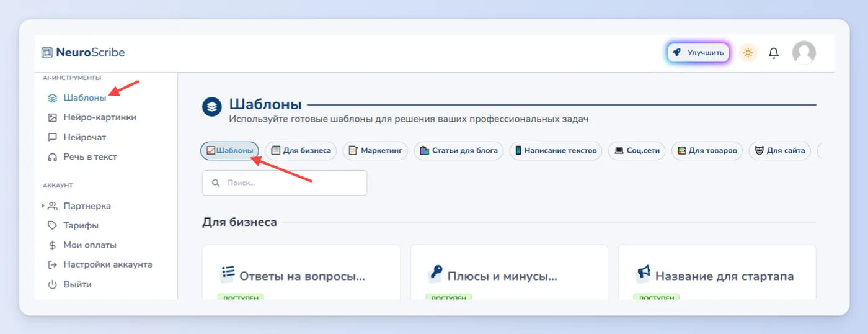Image resolution: width=868 pixels, height=334 pixels.
Task: Focus the Поиск search field
Action: (x=285, y=183)
